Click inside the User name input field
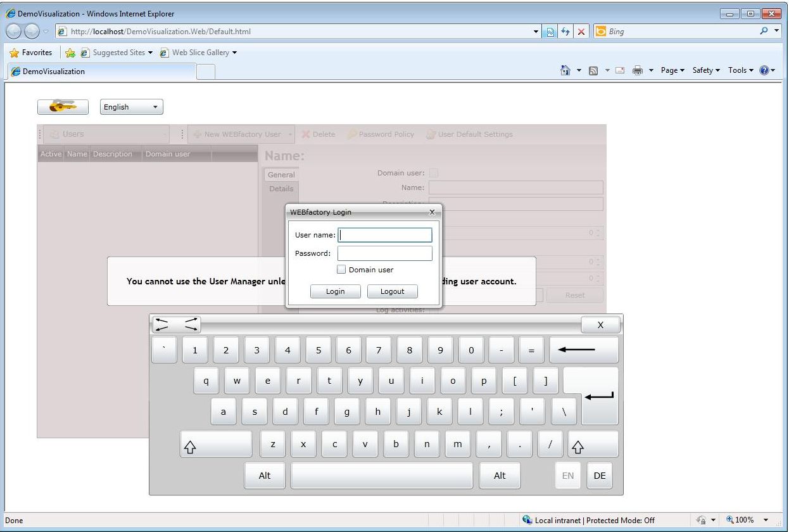 click(384, 235)
